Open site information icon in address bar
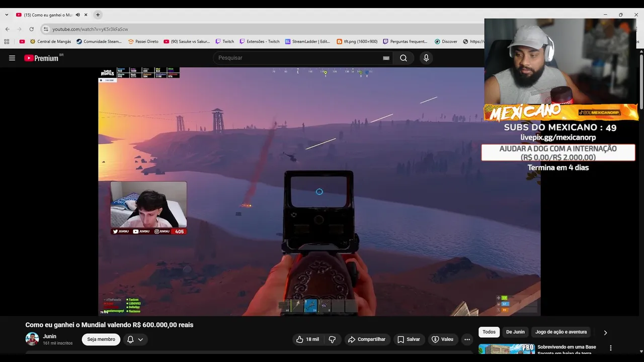Screen dimensions: 644x362 coord(46,29)
